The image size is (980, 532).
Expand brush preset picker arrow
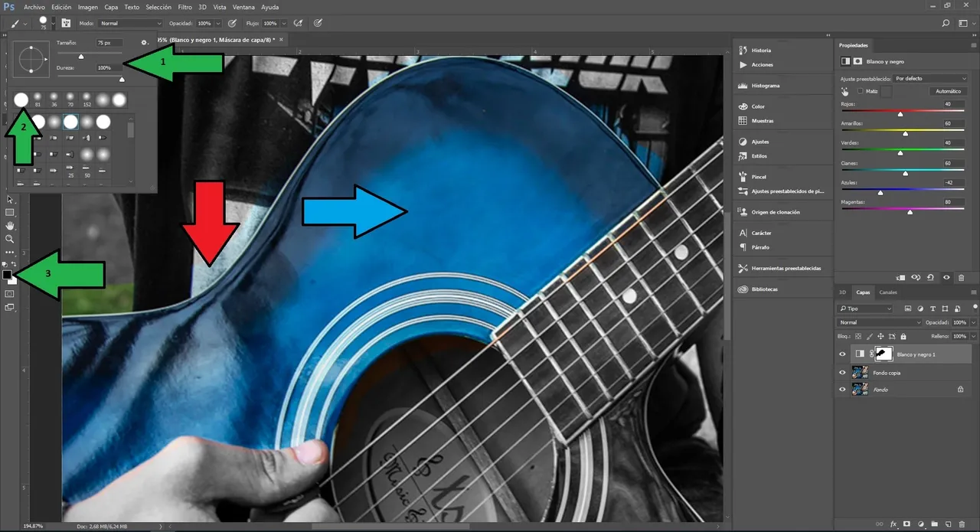click(52, 23)
